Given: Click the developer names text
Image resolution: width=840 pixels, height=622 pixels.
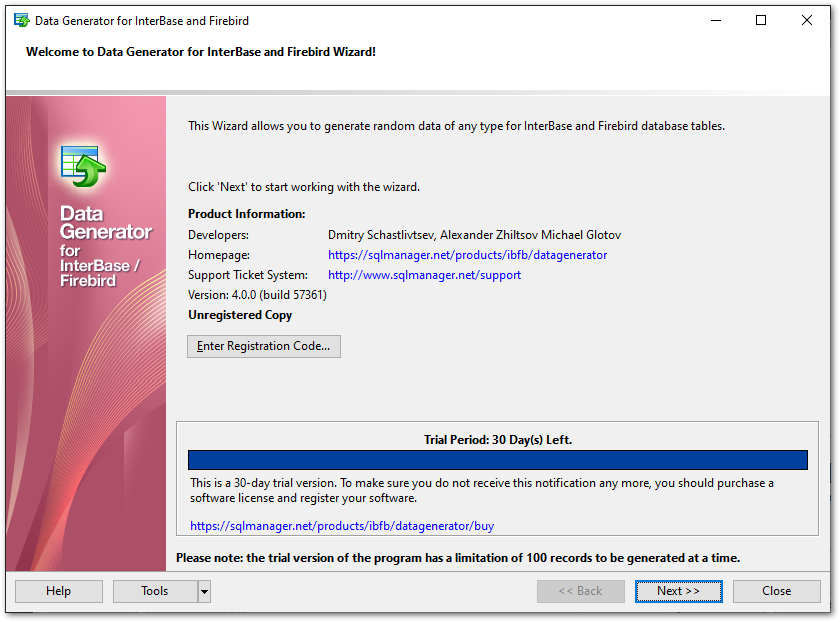Looking at the screenshot, I should point(474,235).
